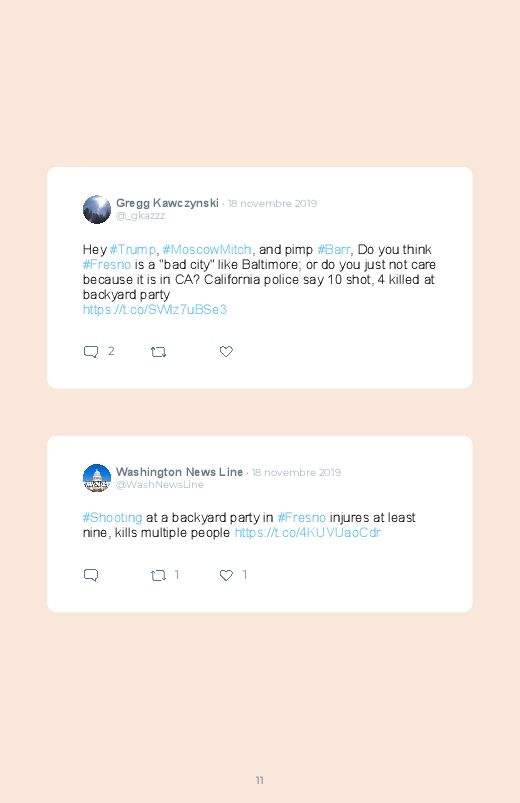
Task: Follow the t.co/4KUVUaoCdr link
Action: point(307,533)
